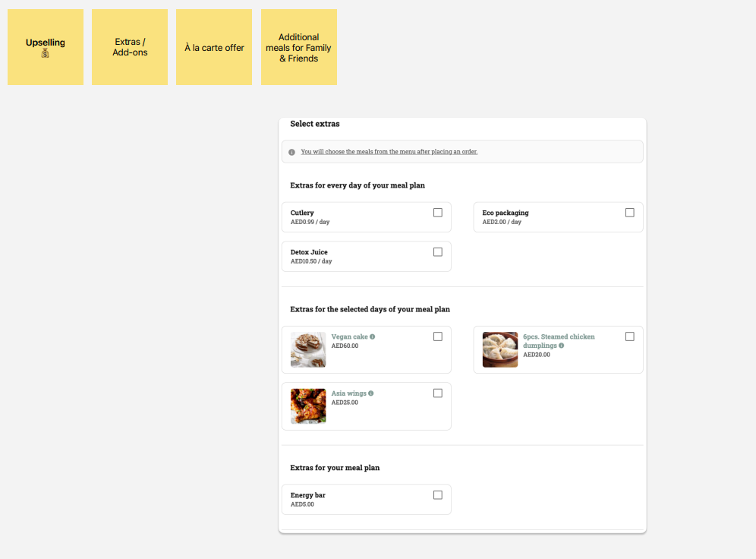Tick the Vegan cake checkbox
Image resolution: width=756 pixels, height=559 pixels.
(x=437, y=336)
